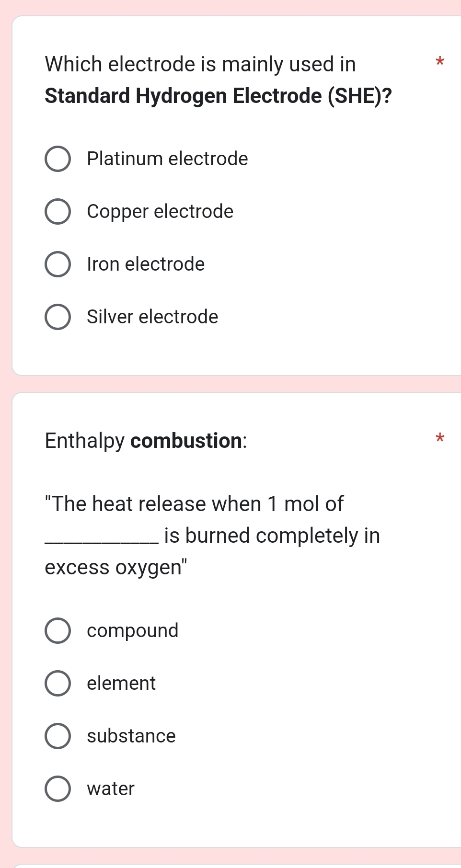Choose the compound answer option

coord(58,631)
